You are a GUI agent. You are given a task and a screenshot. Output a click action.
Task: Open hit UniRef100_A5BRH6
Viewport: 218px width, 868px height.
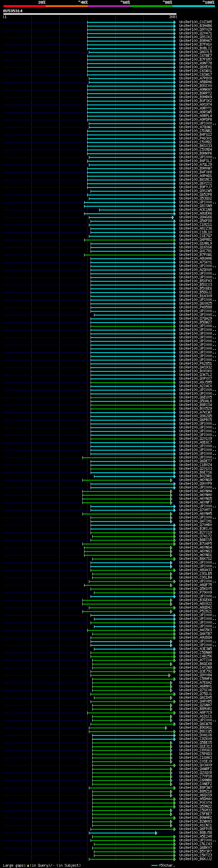click(x=196, y=82)
